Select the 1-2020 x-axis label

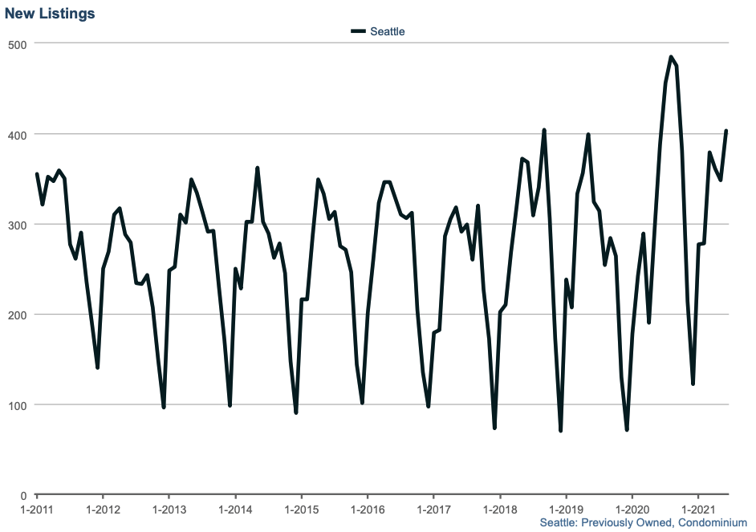pos(631,510)
